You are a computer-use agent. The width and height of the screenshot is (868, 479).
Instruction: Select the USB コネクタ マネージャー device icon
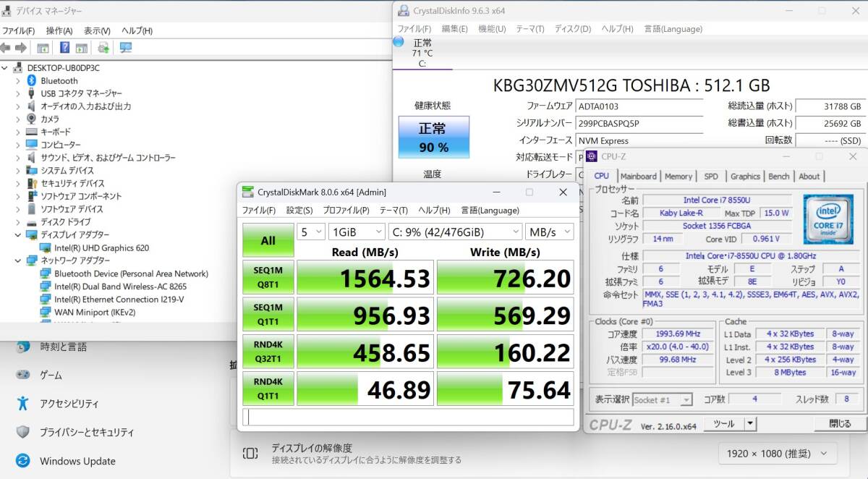pyautogui.click(x=32, y=93)
